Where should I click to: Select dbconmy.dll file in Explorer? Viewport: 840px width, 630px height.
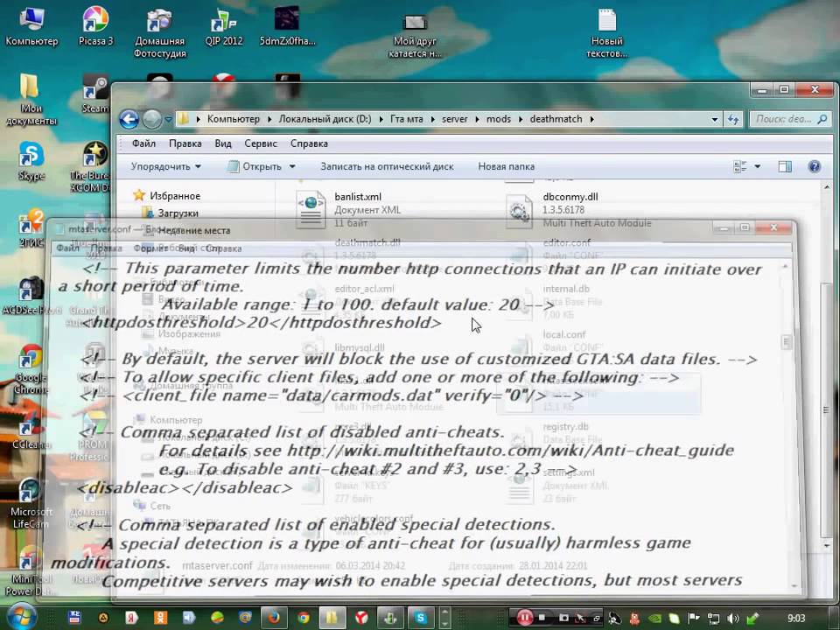point(578,209)
